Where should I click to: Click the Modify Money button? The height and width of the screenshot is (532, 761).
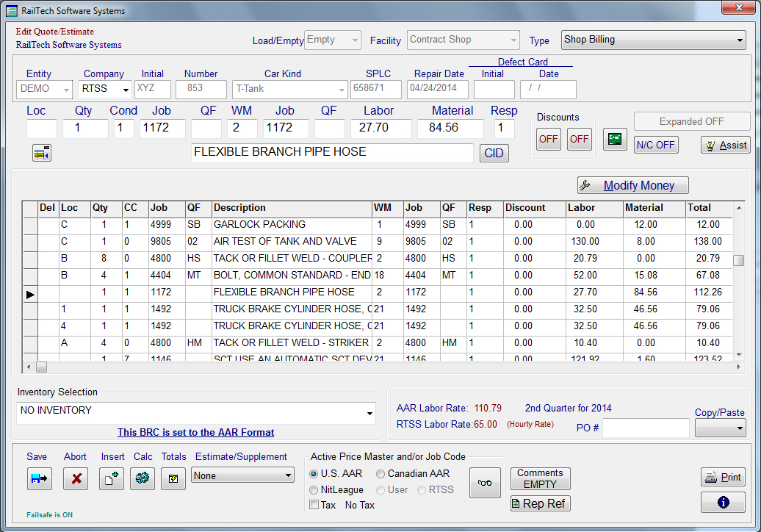pos(632,186)
